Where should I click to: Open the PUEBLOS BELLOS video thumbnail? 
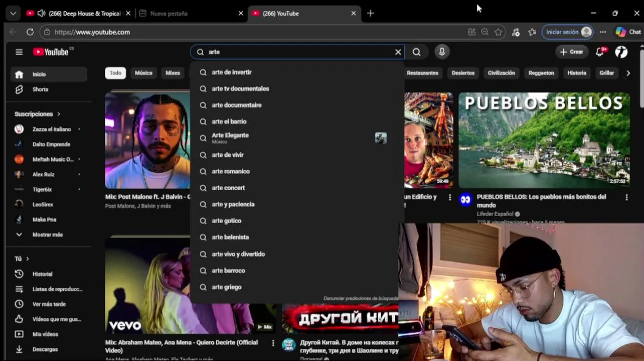click(x=544, y=140)
